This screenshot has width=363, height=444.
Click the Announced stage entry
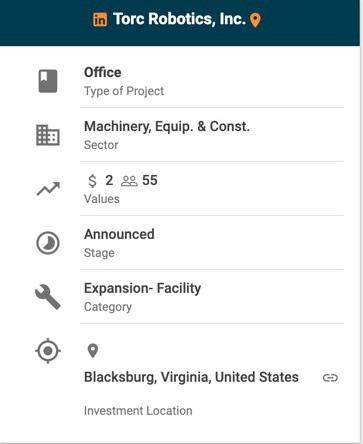(x=119, y=234)
